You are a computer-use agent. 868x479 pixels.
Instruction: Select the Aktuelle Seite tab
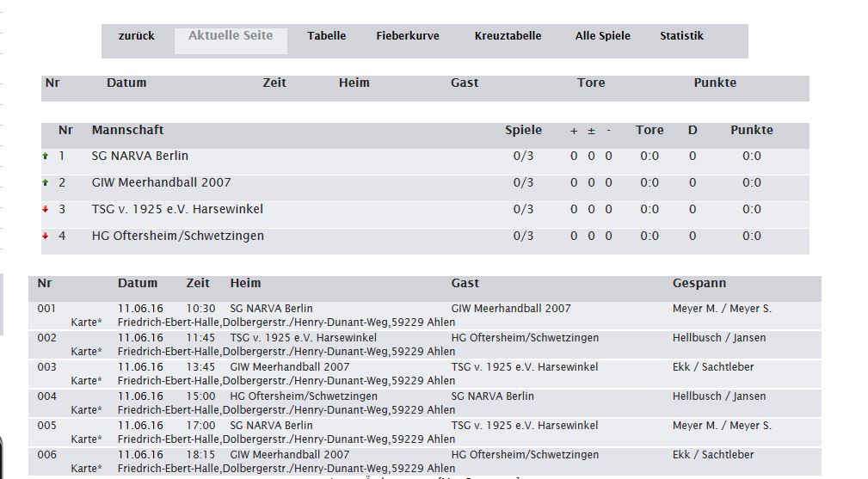(x=231, y=36)
